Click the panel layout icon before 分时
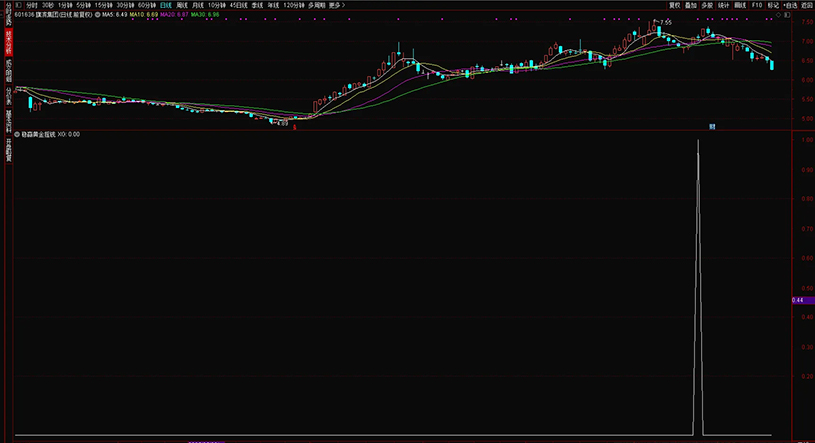The image size is (815, 443). coord(18,5)
